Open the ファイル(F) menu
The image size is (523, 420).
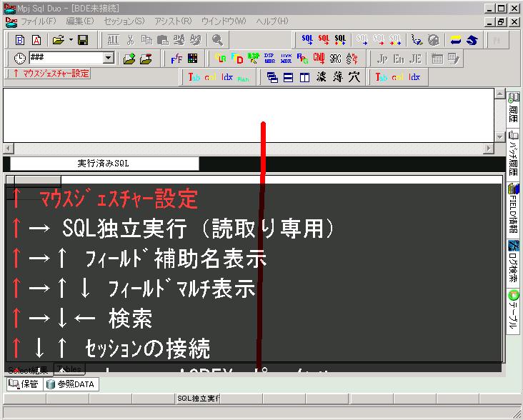[x=39, y=21]
